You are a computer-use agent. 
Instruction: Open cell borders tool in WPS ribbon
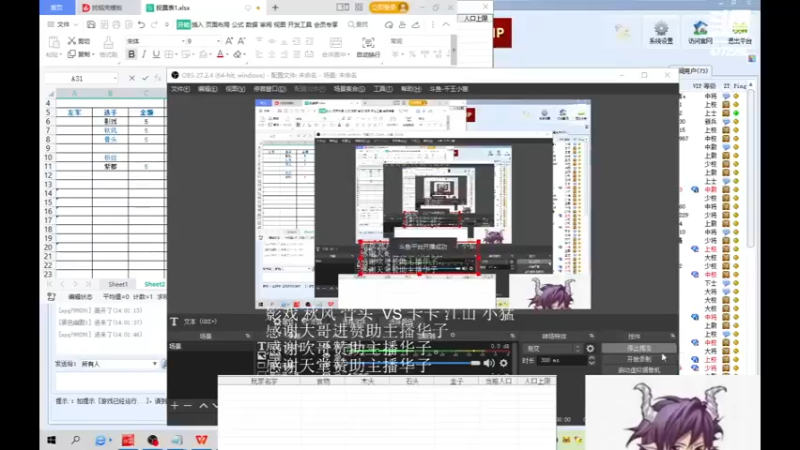(169, 54)
